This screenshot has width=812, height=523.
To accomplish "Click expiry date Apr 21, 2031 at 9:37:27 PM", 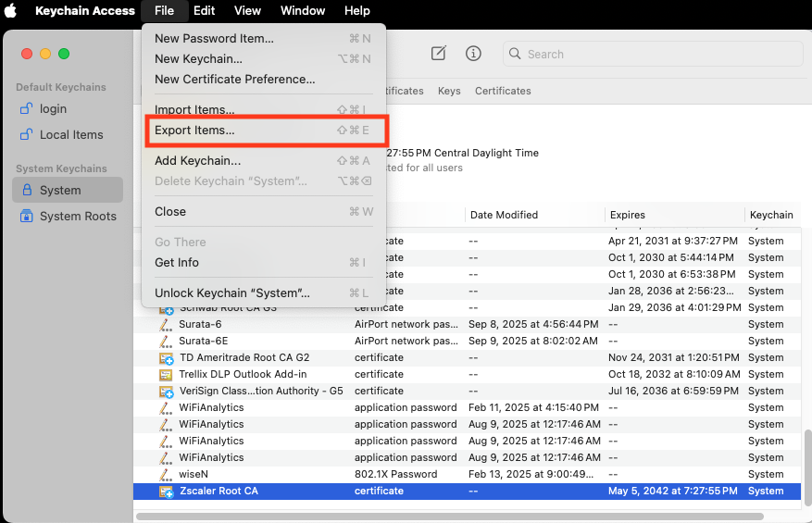I will point(673,241).
